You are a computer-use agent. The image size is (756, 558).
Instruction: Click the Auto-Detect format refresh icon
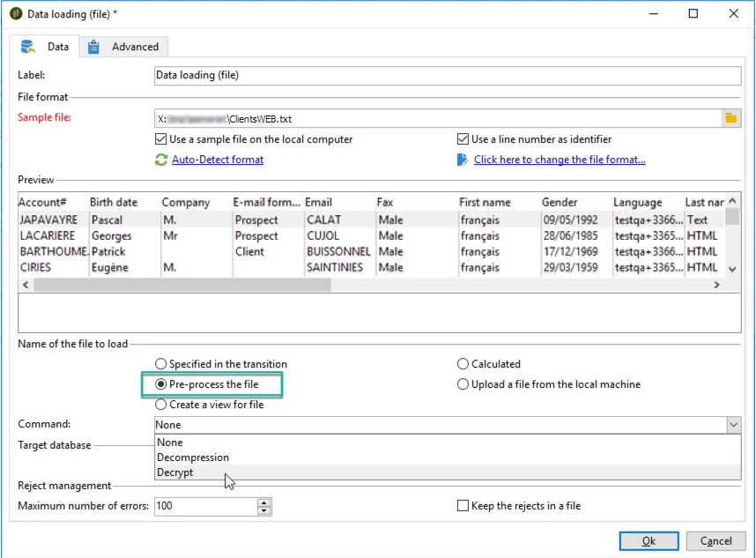click(161, 160)
